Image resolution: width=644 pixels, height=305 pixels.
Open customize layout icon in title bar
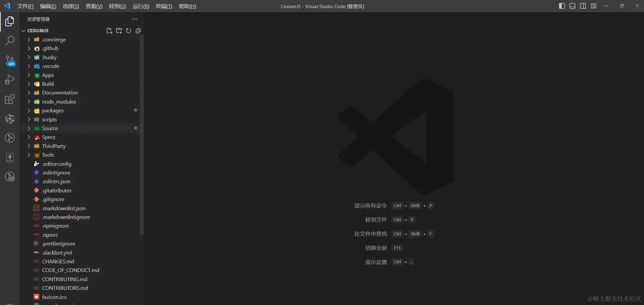(x=594, y=6)
